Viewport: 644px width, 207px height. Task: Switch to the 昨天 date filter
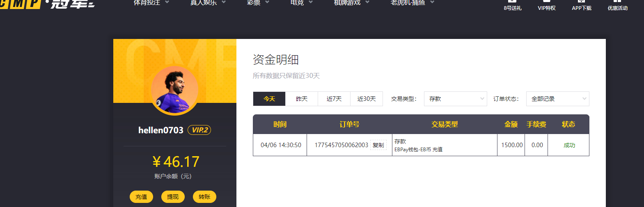(302, 99)
